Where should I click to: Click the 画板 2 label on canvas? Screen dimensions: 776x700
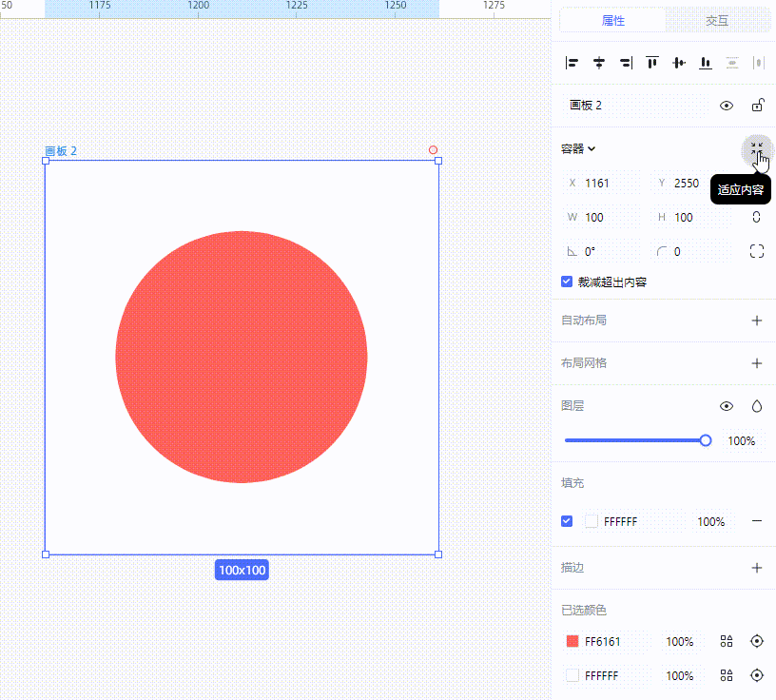tap(61, 151)
